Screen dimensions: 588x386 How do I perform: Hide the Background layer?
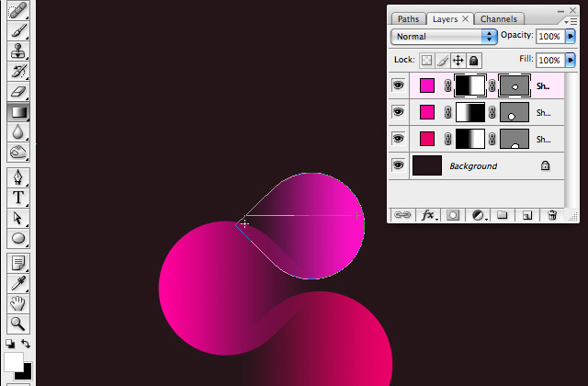tap(398, 165)
